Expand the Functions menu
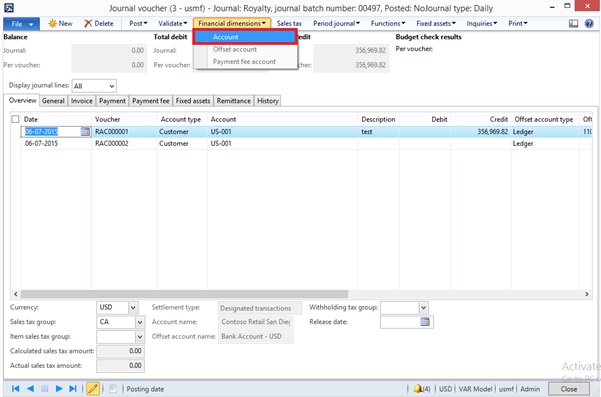 click(388, 23)
